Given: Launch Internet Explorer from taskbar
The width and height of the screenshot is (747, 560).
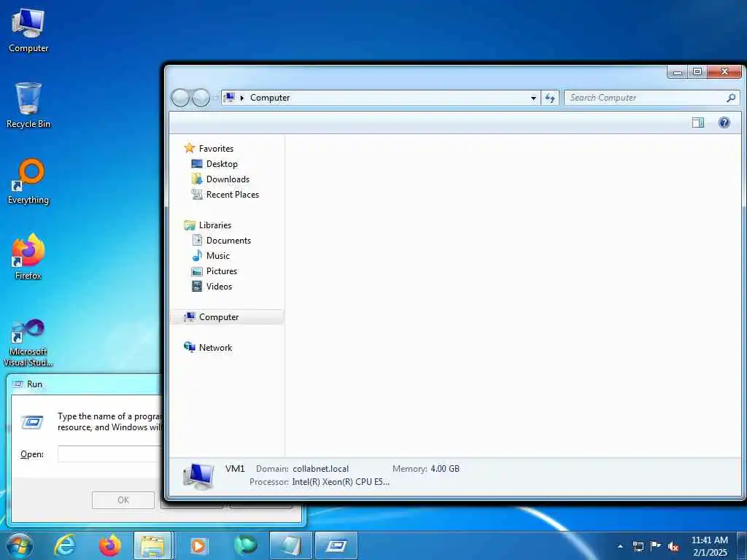Looking at the screenshot, I should (65, 545).
